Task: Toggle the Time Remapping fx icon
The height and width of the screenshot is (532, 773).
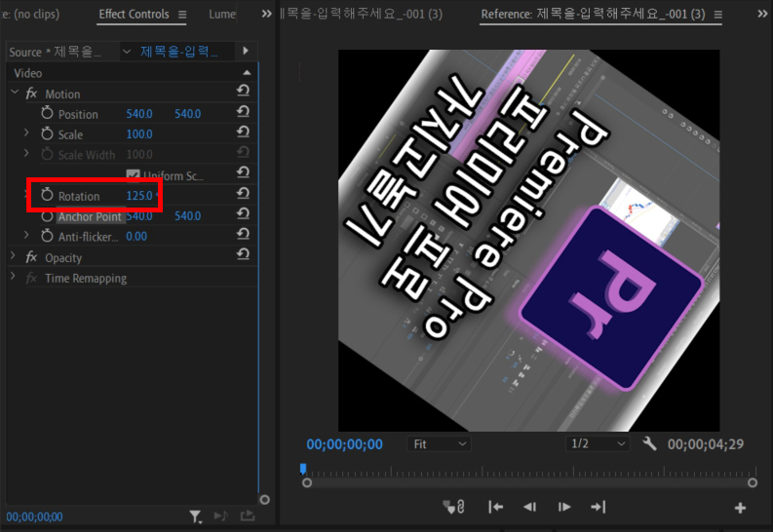Action: click(x=31, y=278)
